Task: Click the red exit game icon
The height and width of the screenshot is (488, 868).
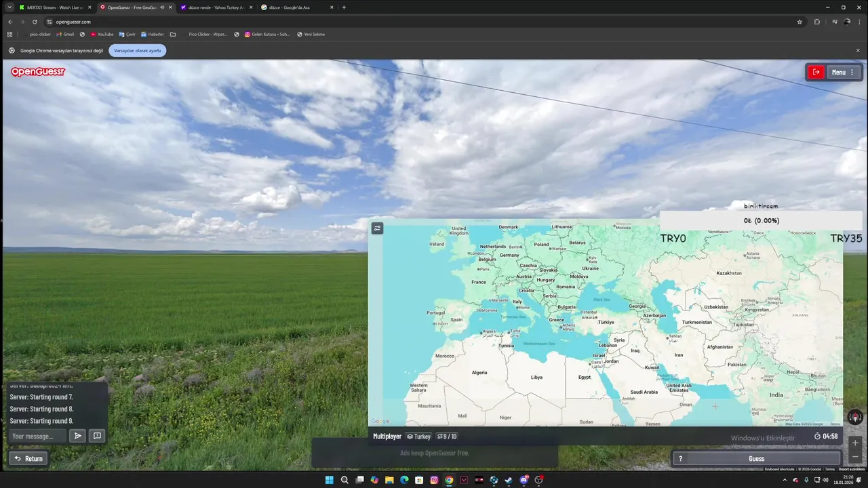Action: tap(816, 72)
